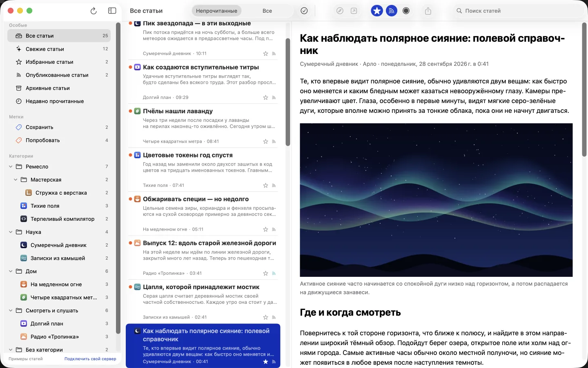Click publish icon on 'Цветовые токены' article
Screen dimensions: 588x368
[274, 186]
